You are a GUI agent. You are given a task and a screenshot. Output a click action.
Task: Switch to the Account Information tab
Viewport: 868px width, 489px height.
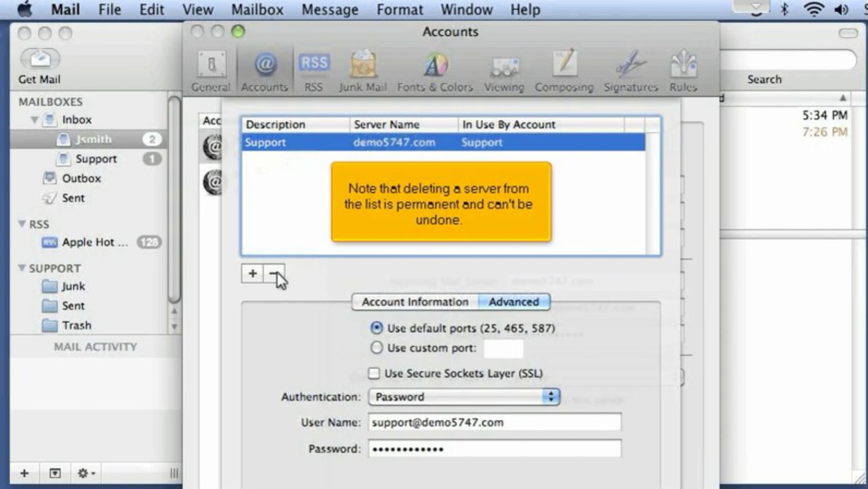click(415, 302)
